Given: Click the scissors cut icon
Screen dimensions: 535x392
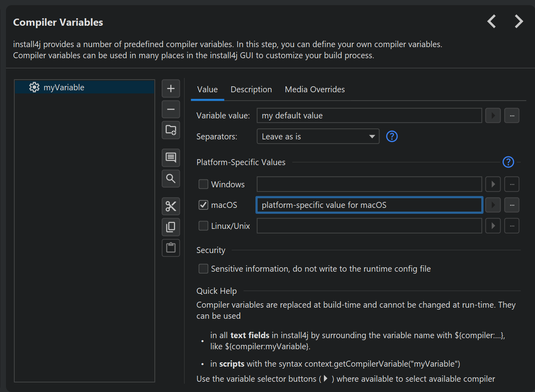Looking at the screenshot, I should coord(171,206).
